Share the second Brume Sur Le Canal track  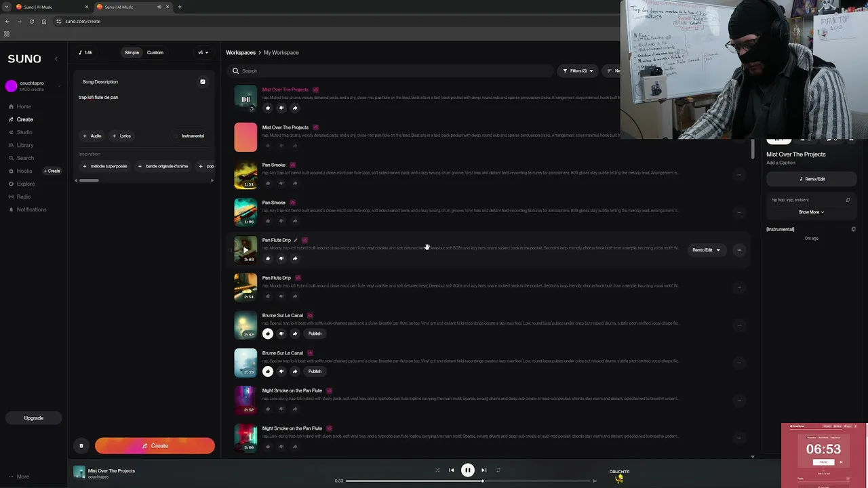click(295, 371)
